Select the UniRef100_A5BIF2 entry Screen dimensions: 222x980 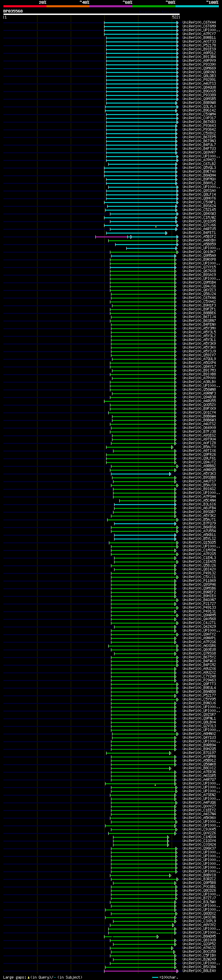199,237
